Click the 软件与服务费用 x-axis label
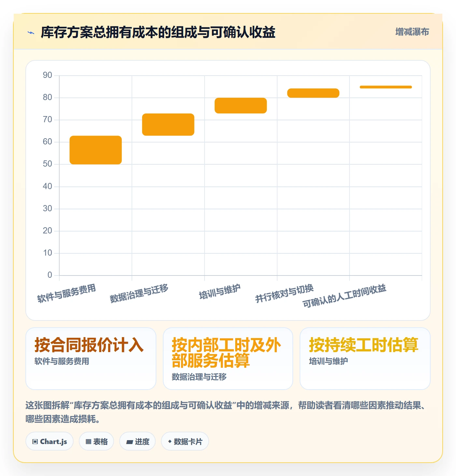Image resolution: width=456 pixels, height=476 pixels. [66, 293]
